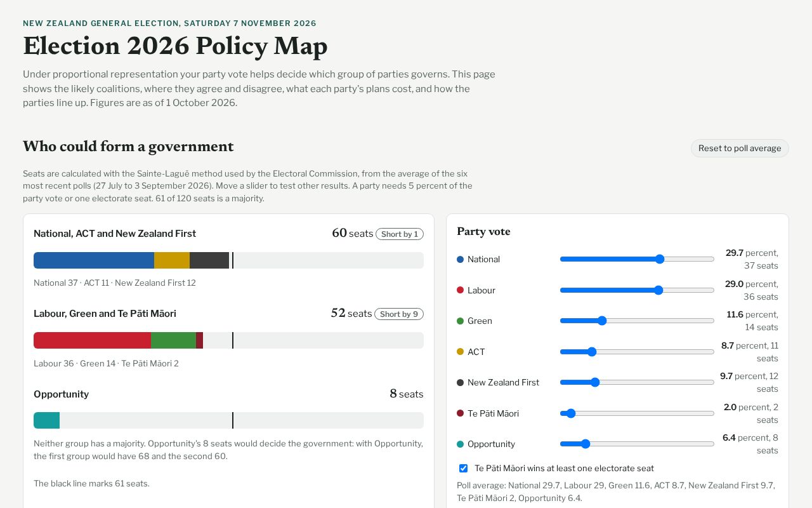
Task: Click the blue National segment of the coalition bar
Action: 94,260
